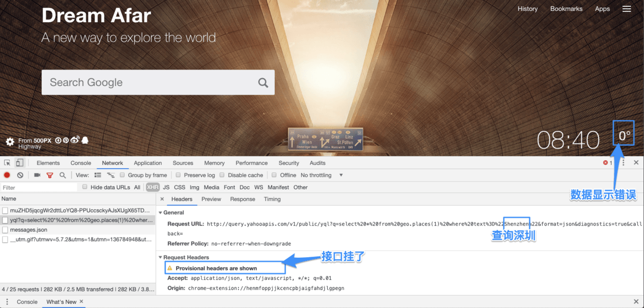
Task: Click the download wallpaper icon
Action: (x=58, y=140)
